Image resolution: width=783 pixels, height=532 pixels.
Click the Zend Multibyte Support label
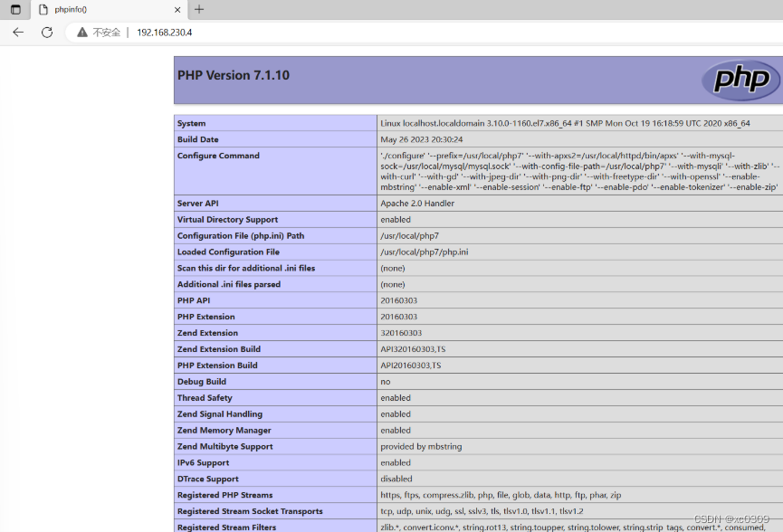click(225, 447)
